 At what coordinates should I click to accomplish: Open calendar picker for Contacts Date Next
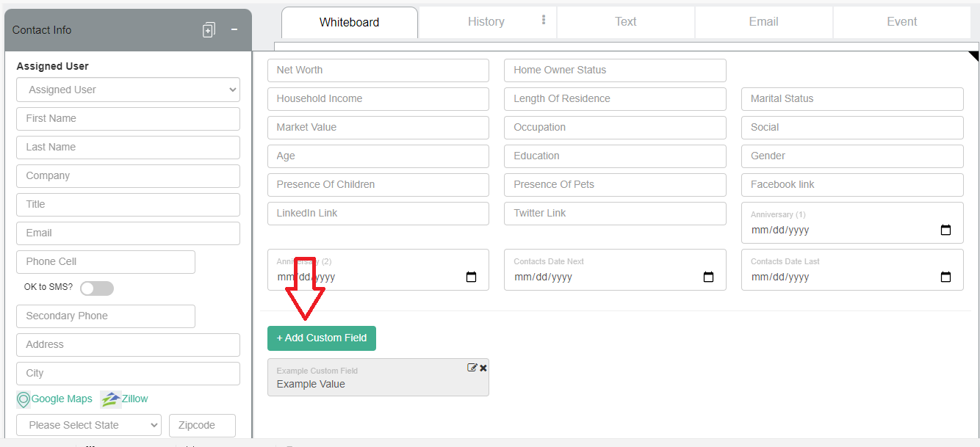(x=708, y=277)
